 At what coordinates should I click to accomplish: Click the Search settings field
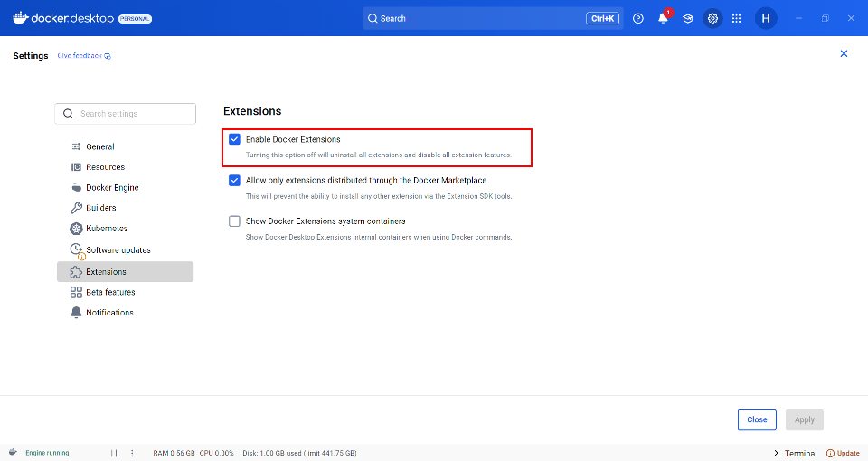click(x=126, y=114)
